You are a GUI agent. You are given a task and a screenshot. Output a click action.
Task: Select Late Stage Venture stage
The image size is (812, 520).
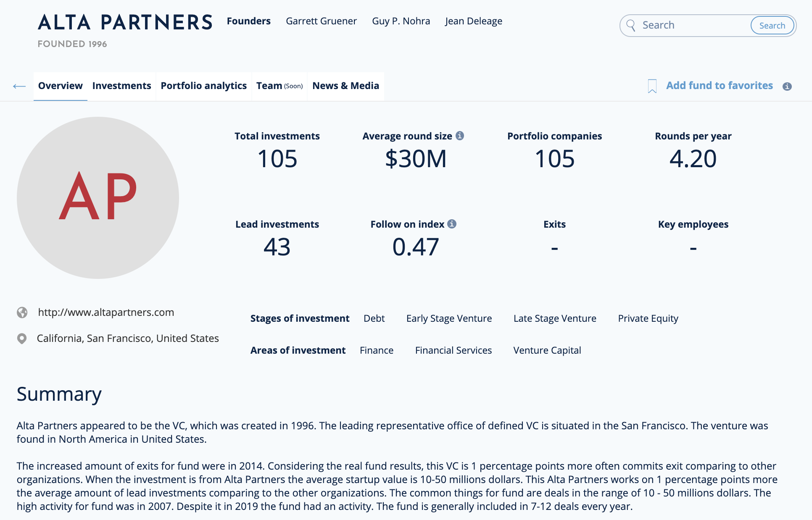point(555,318)
